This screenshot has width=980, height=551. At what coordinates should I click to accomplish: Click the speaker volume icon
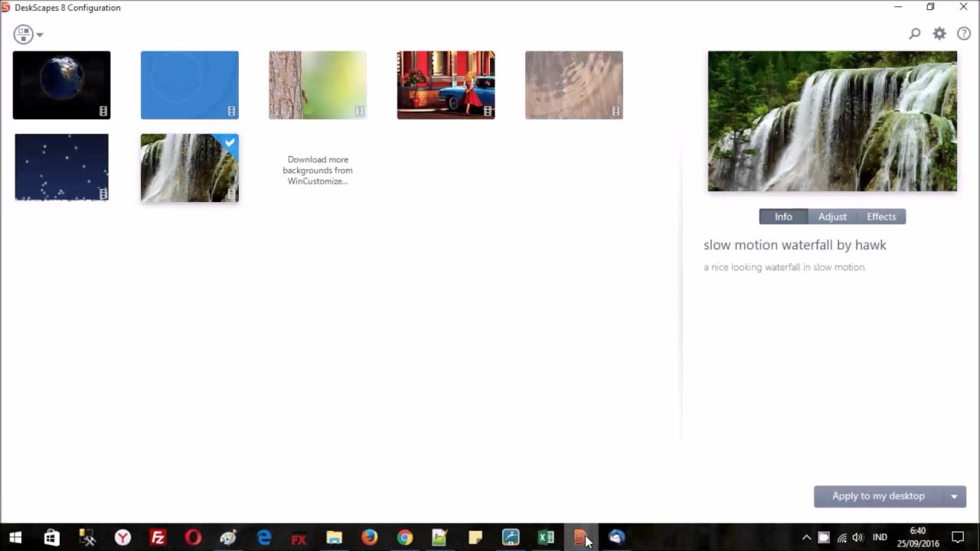pyautogui.click(x=857, y=537)
